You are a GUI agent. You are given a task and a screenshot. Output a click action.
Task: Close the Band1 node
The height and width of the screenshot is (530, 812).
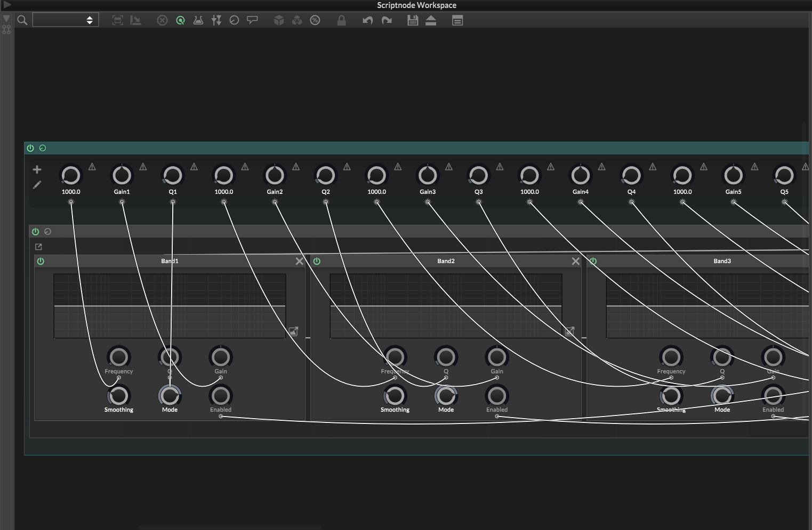click(299, 261)
